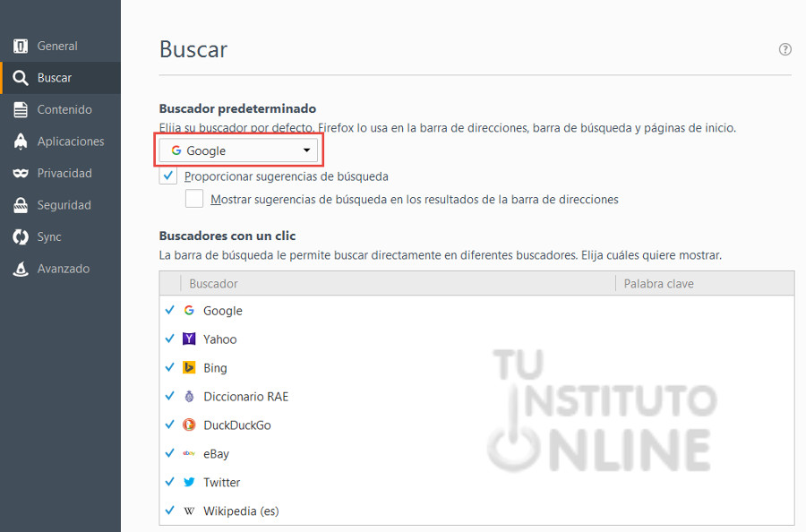The height and width of the screenshot is (532, 806).
Task: Open the Contenido settings section
Action: pyautogui.click(x=64, y=109)
